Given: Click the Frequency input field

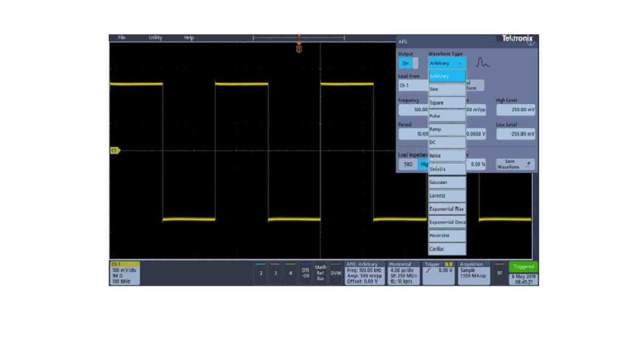Looking at the screenshot, I should tap(413, 110).
